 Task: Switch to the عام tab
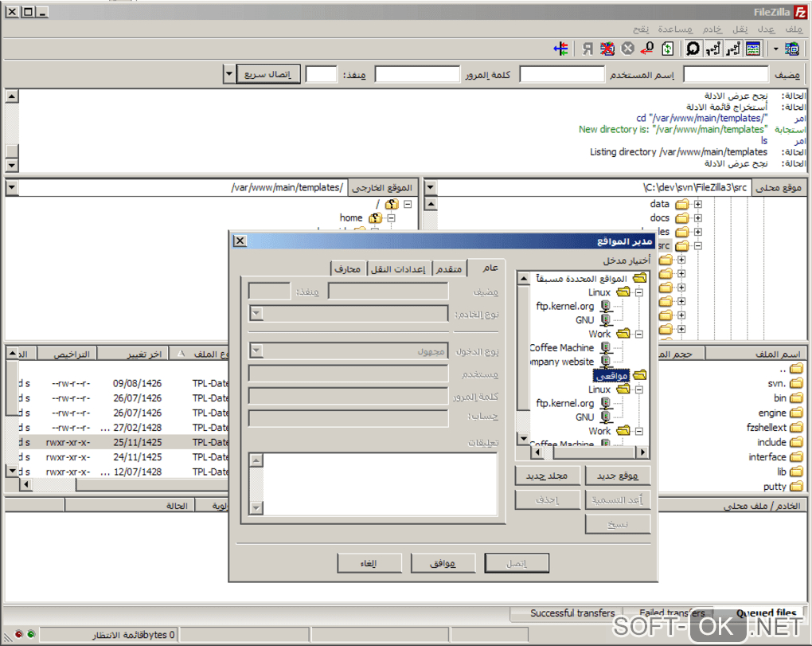coord(490,268)
